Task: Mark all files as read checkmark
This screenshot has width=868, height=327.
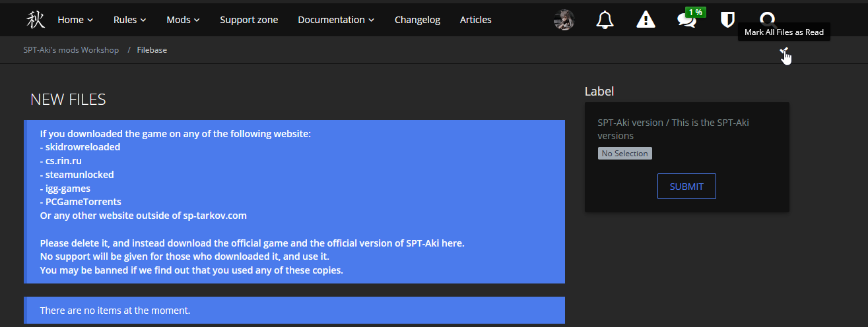Action: point(784,51)
